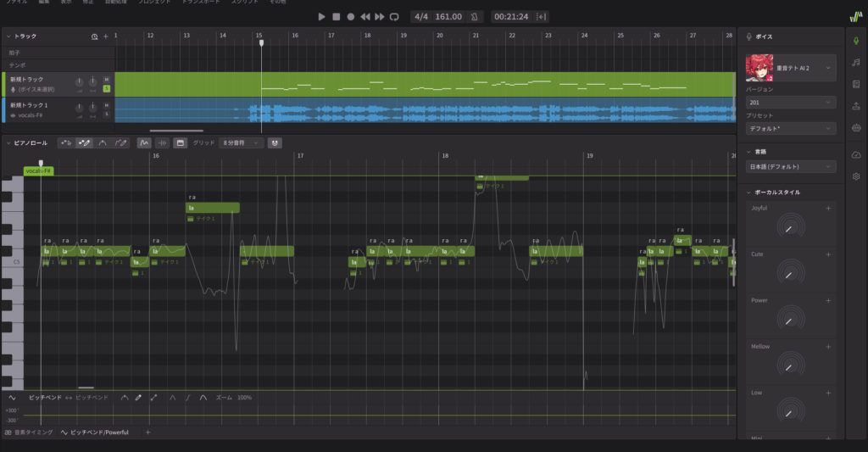Open the music note panel in the sidebar

(x=855, y=62)
